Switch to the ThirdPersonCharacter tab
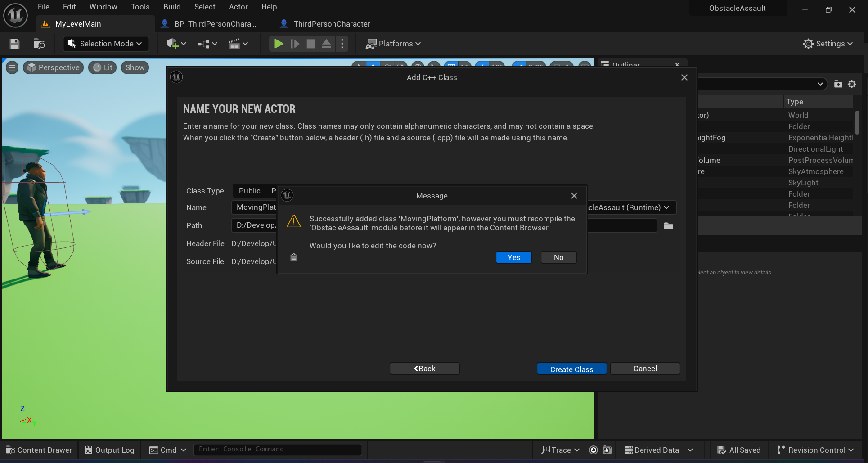Image resolution: width=868 pixels, height=463 pixels. pyautogui.click(x=326, y=24)
